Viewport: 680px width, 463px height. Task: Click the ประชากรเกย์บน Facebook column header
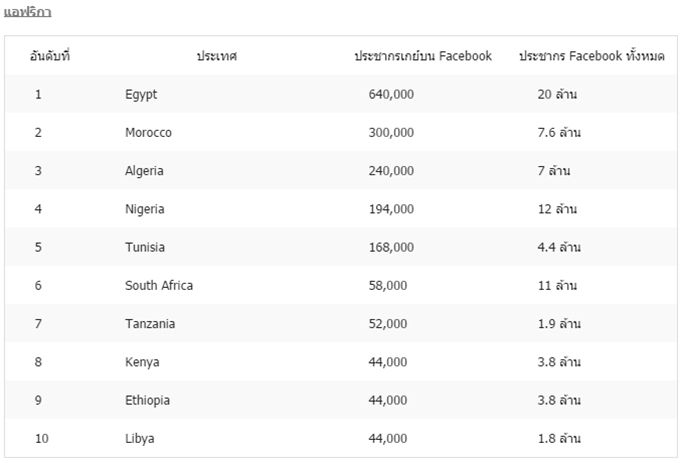(423, 56)
